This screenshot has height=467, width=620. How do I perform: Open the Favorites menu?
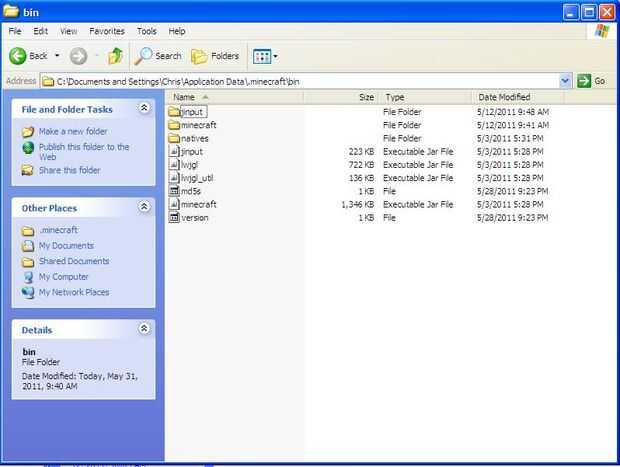[107, 31]
